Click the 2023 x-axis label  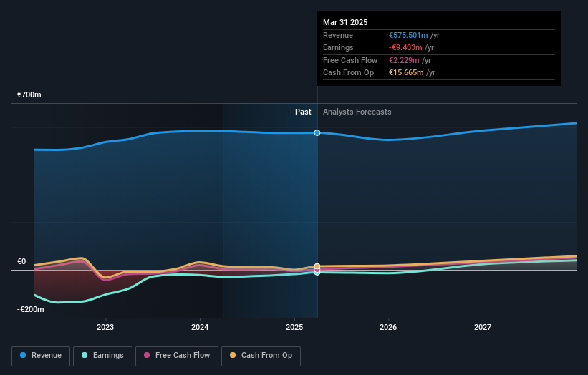pyautogui.click(x=105, y=328)
